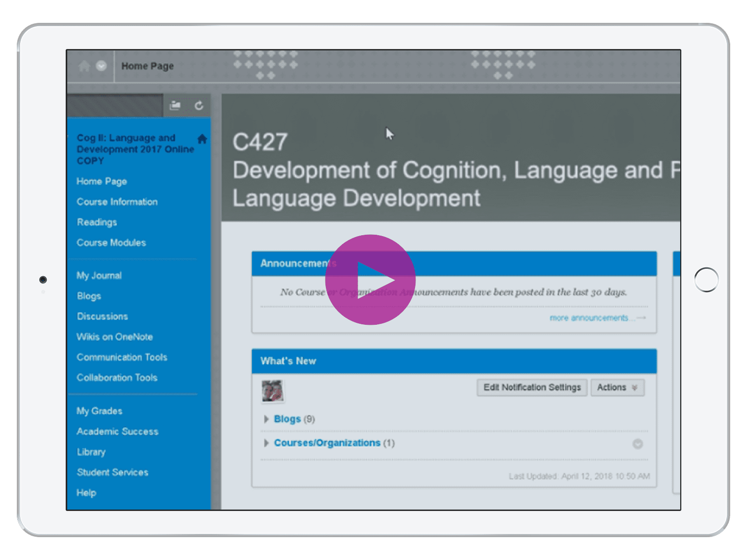Image resolution: width=747 pixels, height=560 pixels.
Task: Click the round options icon on Courses/Organizations row
Action: click(x=637, y=444)
